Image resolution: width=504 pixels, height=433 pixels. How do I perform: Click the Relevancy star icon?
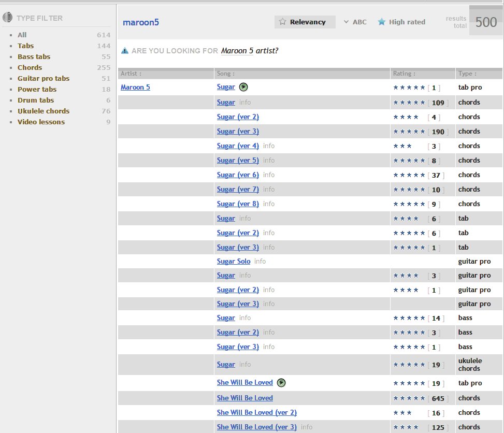click(x=283, y=22)
